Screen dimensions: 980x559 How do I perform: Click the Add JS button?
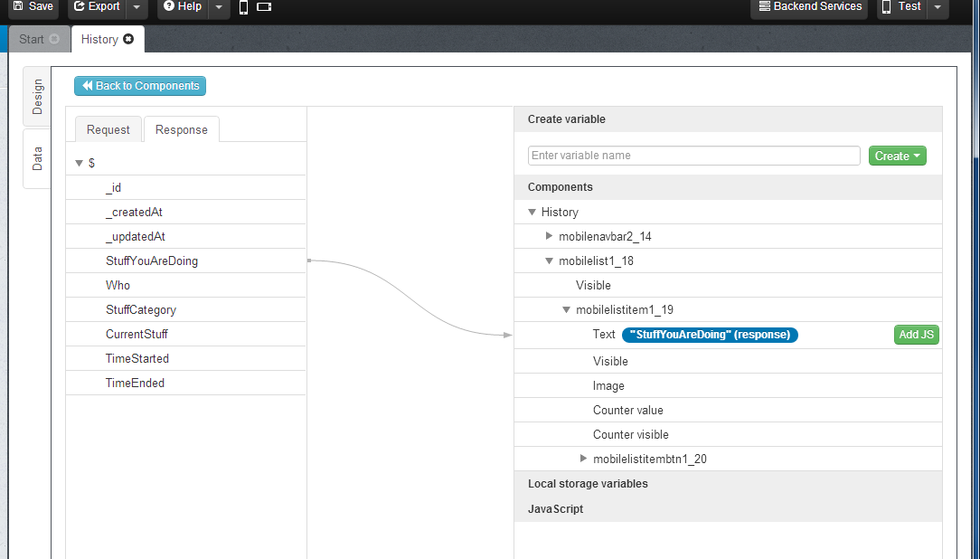(x=917, y=335)
